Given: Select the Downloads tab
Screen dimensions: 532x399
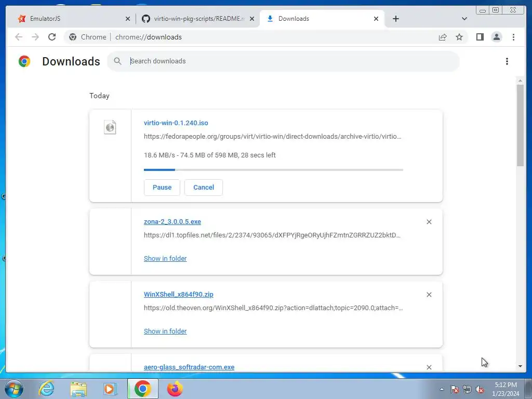Looking at the screenshot, I should (322, 19).
